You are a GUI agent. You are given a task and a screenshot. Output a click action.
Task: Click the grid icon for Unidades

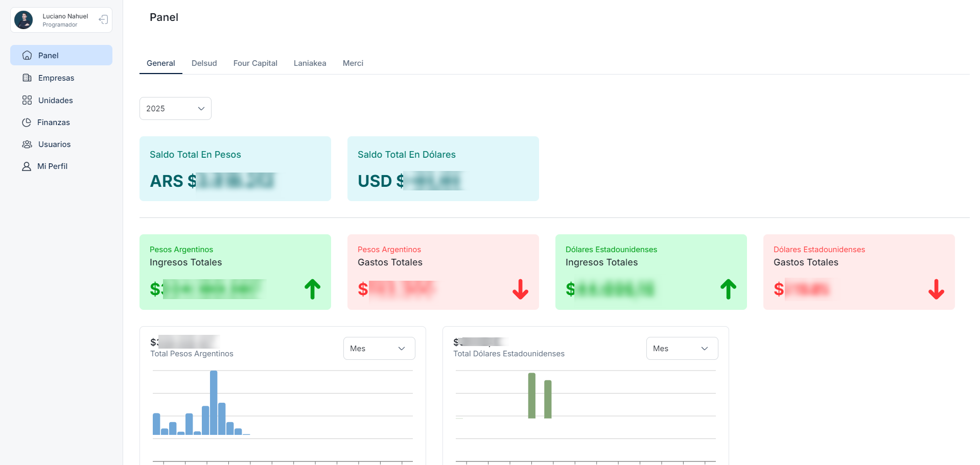tap(27, 101)
